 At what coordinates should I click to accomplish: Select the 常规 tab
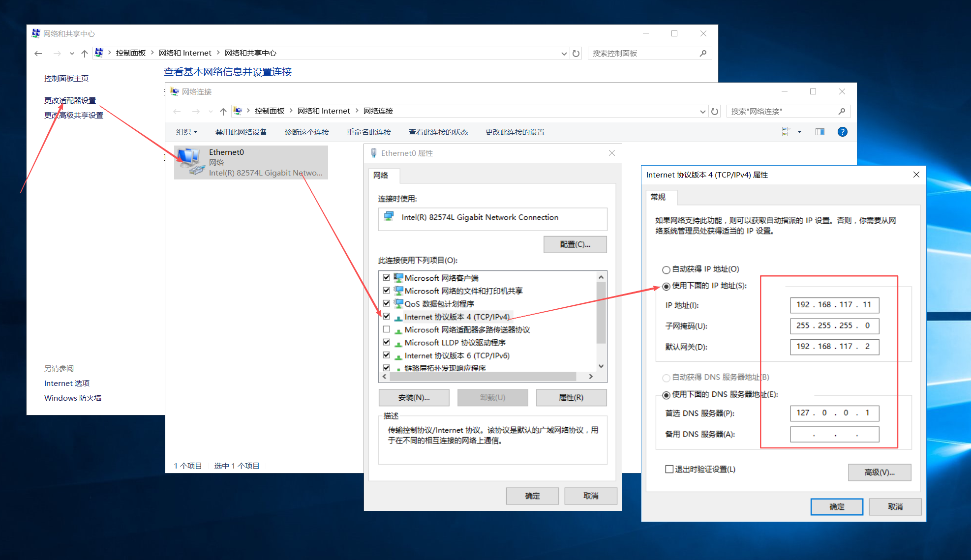coord(658,197)
